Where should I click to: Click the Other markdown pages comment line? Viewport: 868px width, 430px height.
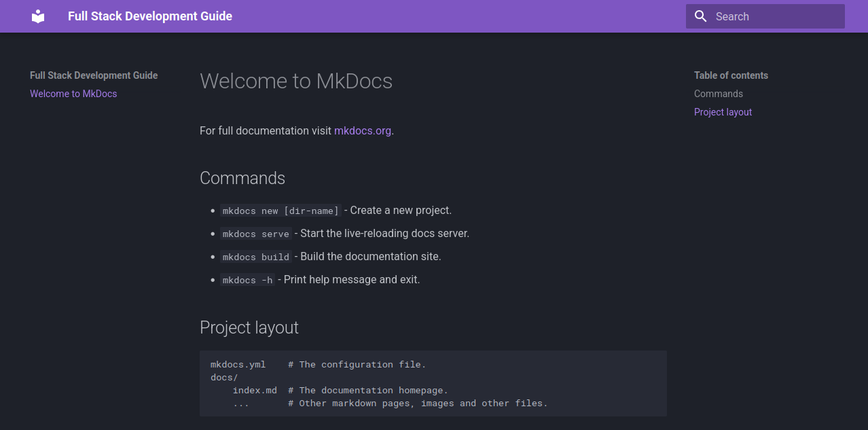pyautogui.click(x=418, y=404)
